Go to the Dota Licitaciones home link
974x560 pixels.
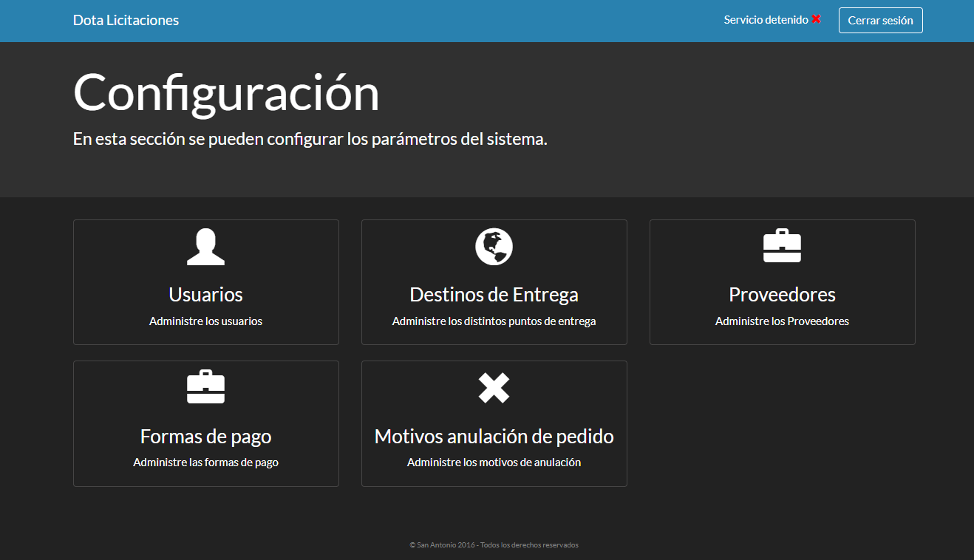(126, 20)
